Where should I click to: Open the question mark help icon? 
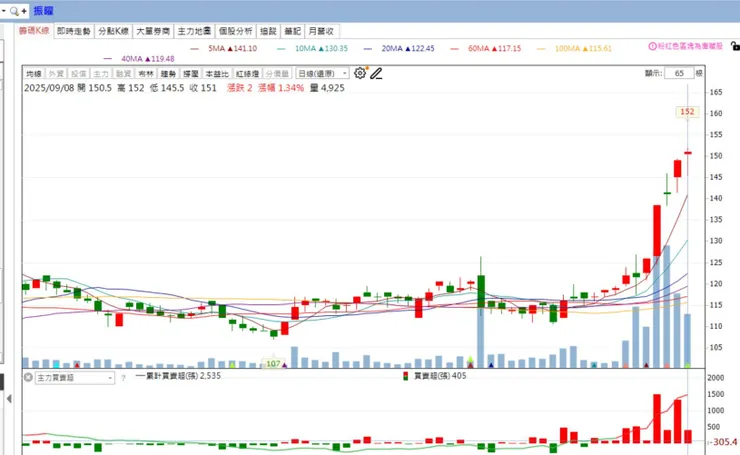[123, 378]
